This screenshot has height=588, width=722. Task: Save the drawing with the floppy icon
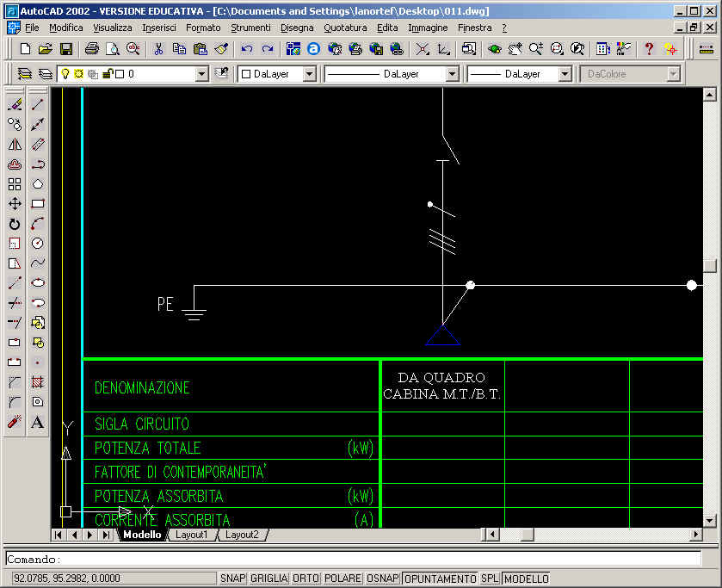[x=66, y=48]
